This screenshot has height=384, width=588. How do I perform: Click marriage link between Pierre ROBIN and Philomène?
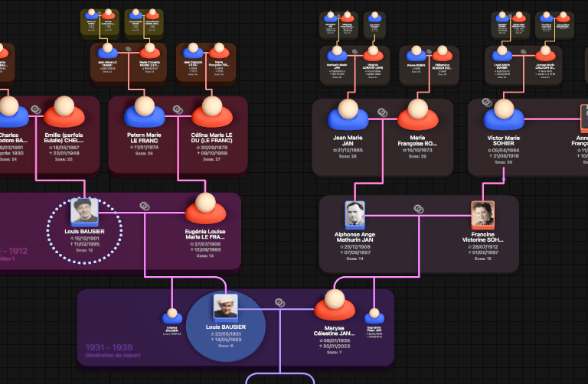coord(430,51)
